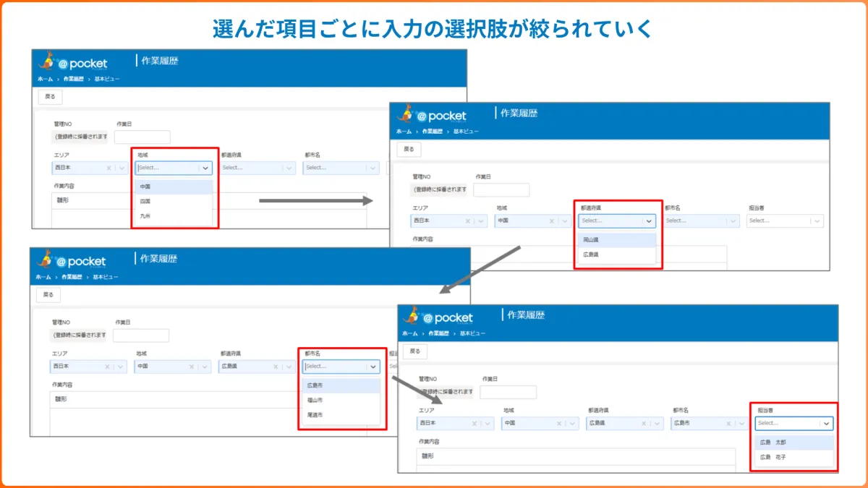The height and width of the screenshot is (488, 868).
Task: Clear 広島県 in the form listing 福山市
Action: [275, 367]
